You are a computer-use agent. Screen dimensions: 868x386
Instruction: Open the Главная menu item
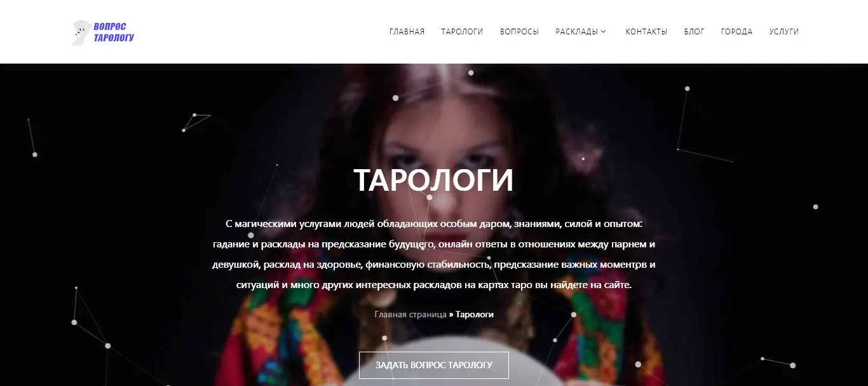(407, 32)
